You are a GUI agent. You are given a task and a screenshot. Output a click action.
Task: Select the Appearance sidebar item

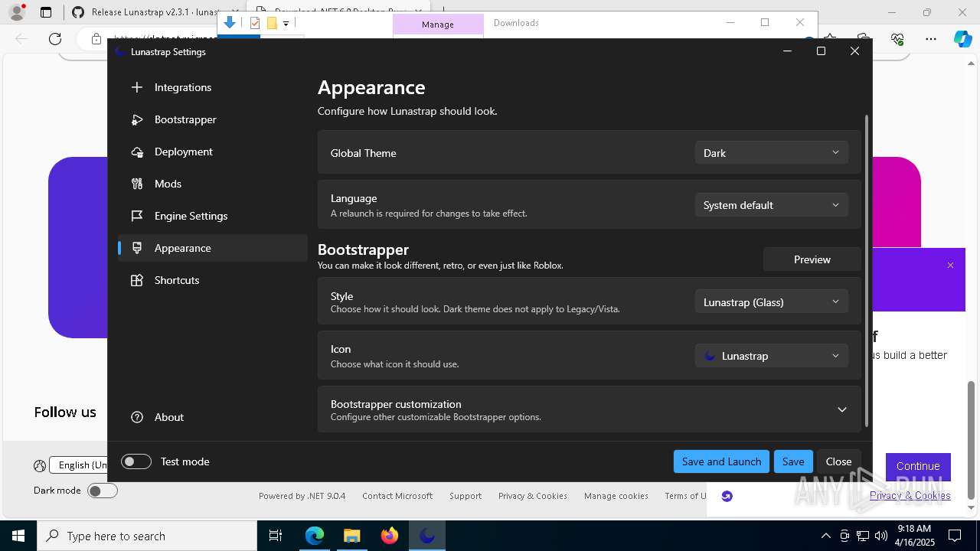point(212,248)
